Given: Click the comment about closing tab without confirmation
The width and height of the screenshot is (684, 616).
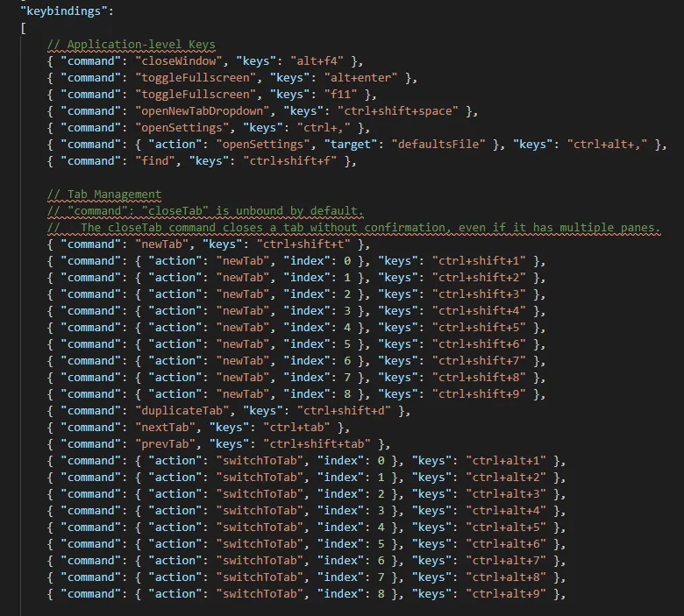Looking at the screenshot, I should pos(353,228).
